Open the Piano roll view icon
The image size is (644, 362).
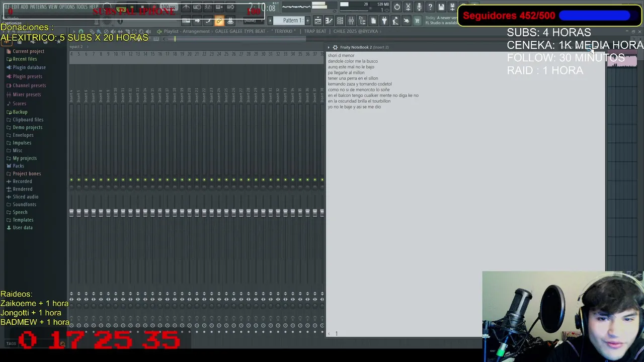pyautogui.click(x=329, y=21)
